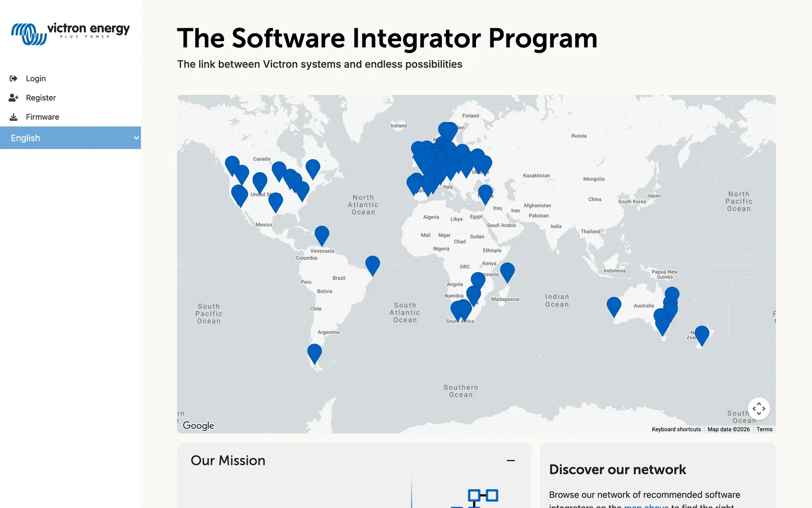Viewport: 812px width, 508px height.
Task: Click the network diagram icon in Our Mission
Action: [x=475, y=498]
